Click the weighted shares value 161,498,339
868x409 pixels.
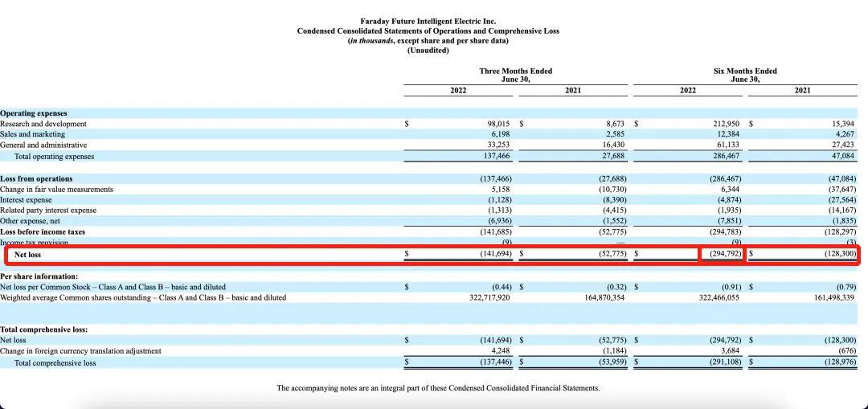(x=833, y=298)
